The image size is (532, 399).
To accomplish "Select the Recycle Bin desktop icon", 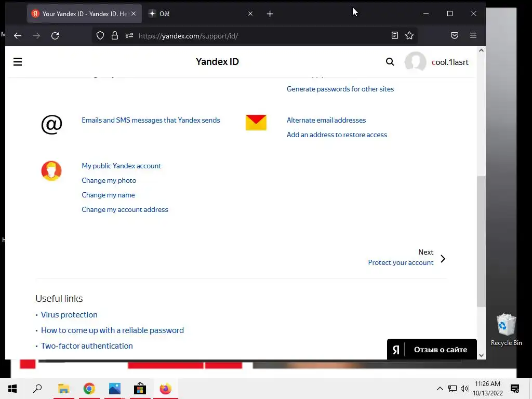I will click(506, 330).
